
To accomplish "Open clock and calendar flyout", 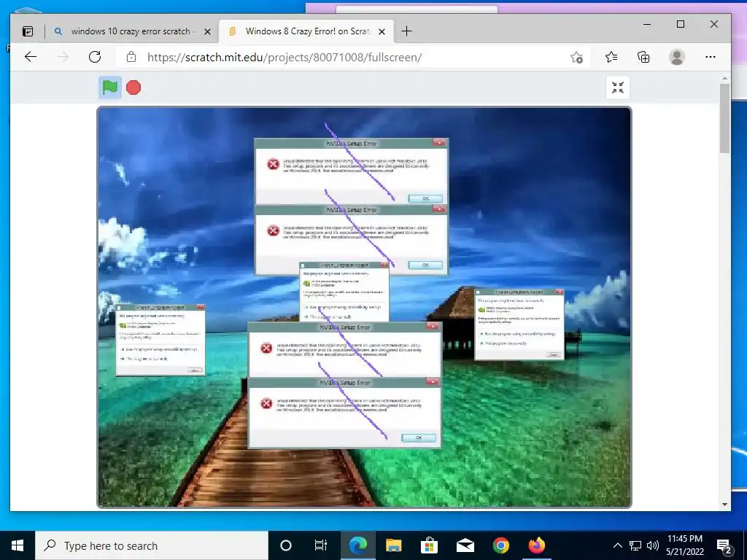I will (x=684, y=545).
